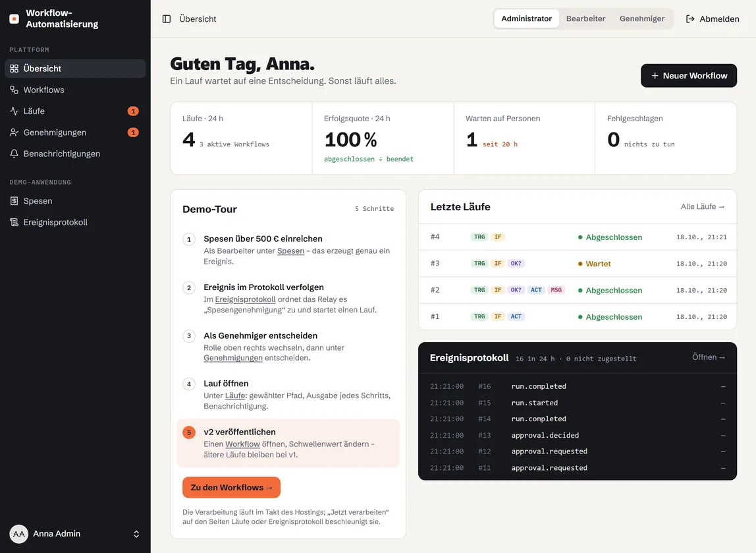This screenshot has height=553, width=756.
Task: Open run #1 row in Letzte Läufe
Action: (x=578, y=316)
